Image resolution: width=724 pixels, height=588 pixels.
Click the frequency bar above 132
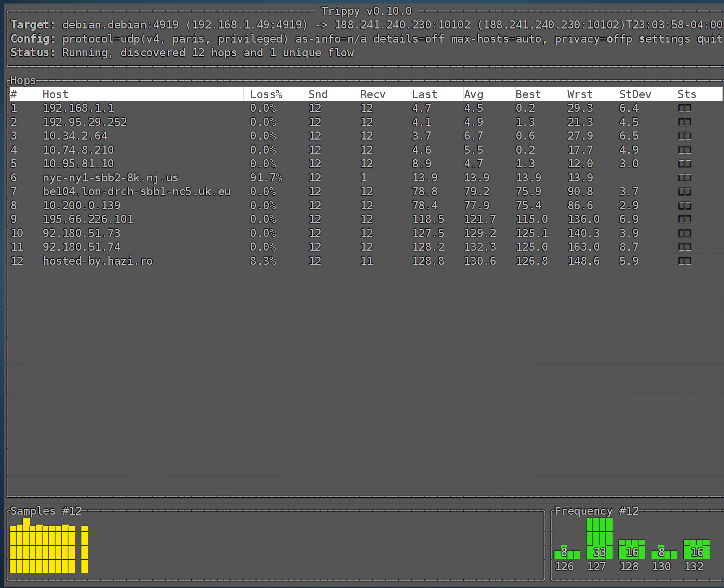(696, 549)
